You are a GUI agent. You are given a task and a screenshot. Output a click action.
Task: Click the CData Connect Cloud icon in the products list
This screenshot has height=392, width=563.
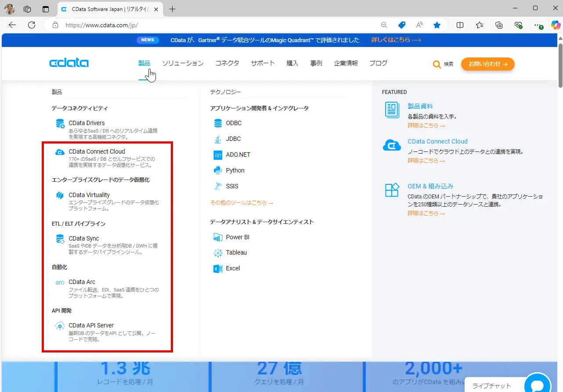point(60,152)
